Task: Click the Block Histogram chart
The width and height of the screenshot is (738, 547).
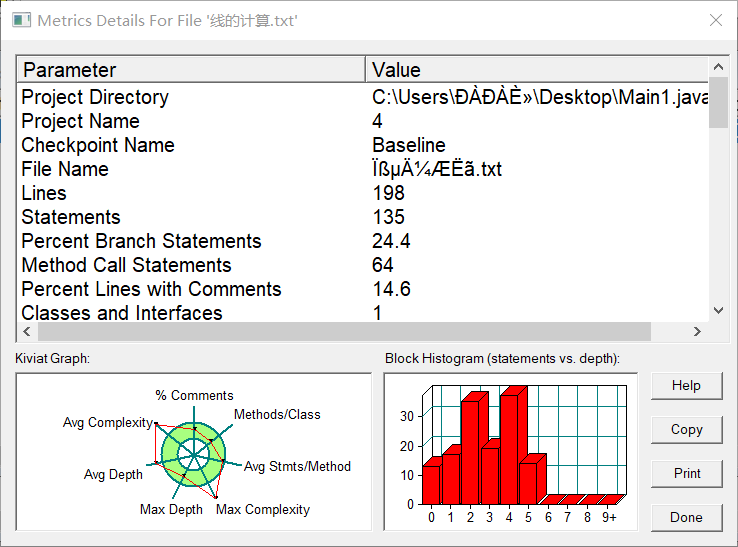Action: click(x=511, y=452)
